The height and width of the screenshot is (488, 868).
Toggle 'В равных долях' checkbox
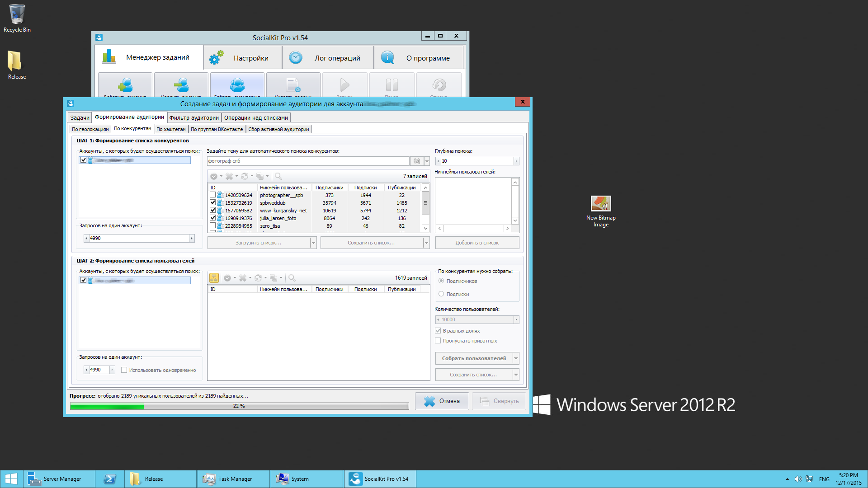pyautogui.click(x=438, y=331)
